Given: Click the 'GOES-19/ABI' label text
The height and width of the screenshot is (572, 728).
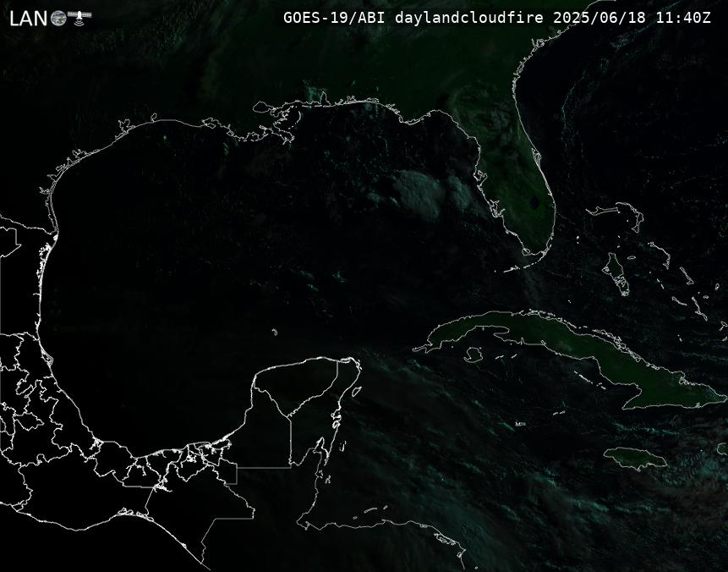Looking at the screenshot, I should click(x=334, y=18).
